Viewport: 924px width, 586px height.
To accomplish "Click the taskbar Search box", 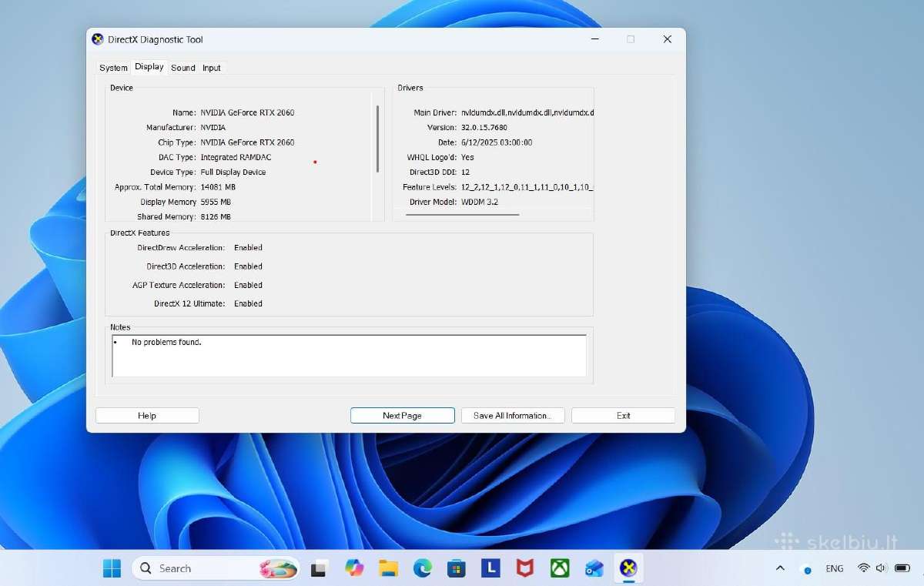I will click(x=216, y=568).
